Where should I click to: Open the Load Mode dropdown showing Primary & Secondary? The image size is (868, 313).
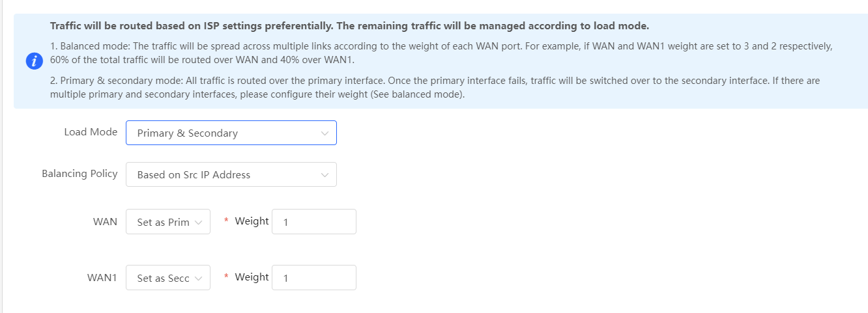click(231, 133)
